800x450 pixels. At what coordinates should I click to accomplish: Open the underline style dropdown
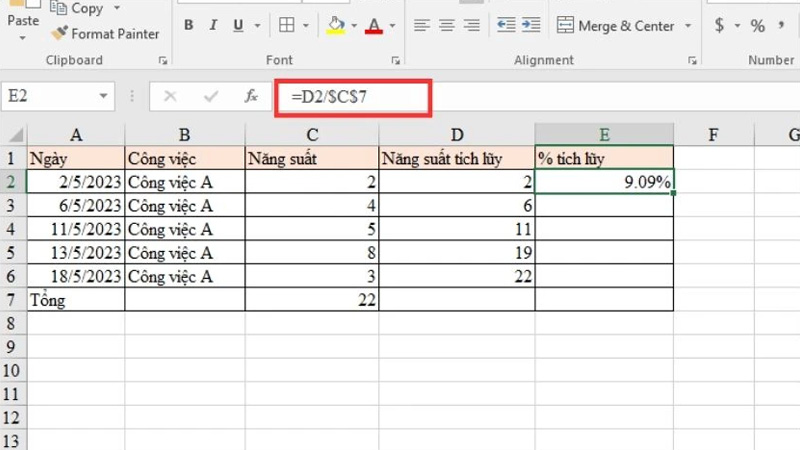coord(258,25)
